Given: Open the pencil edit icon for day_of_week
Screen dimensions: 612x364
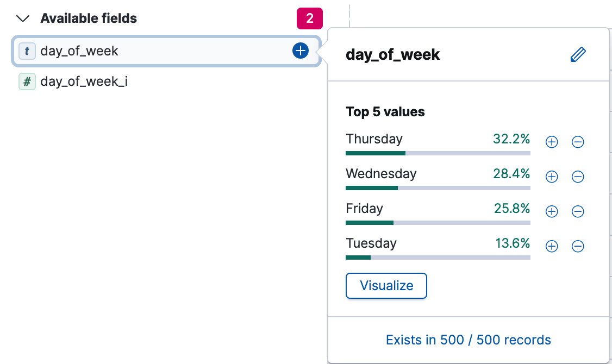Looking at the screenshot, I should pyautogui.click(x=578, y=54).
